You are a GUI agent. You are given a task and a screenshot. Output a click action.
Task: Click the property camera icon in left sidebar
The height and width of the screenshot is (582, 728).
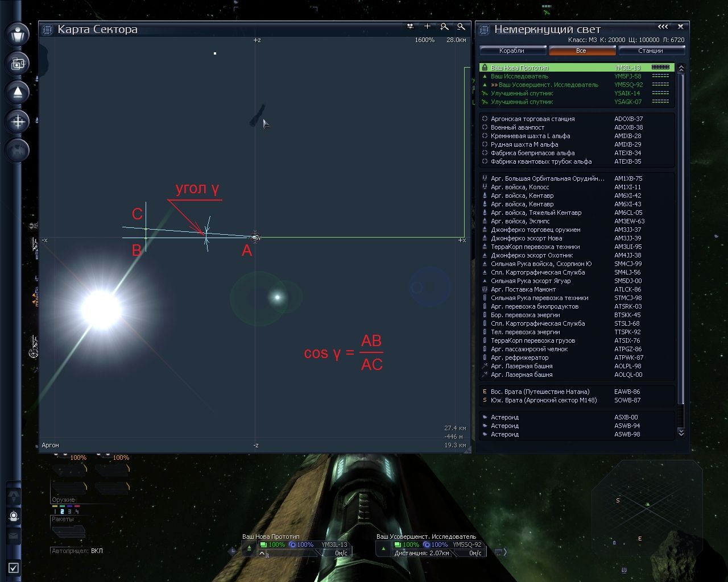tap(18, 63)
